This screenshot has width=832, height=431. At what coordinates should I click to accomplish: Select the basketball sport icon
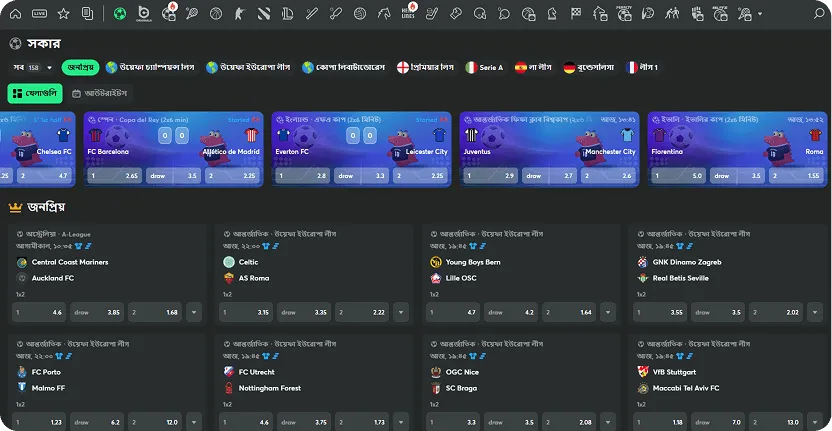[216, 14]
